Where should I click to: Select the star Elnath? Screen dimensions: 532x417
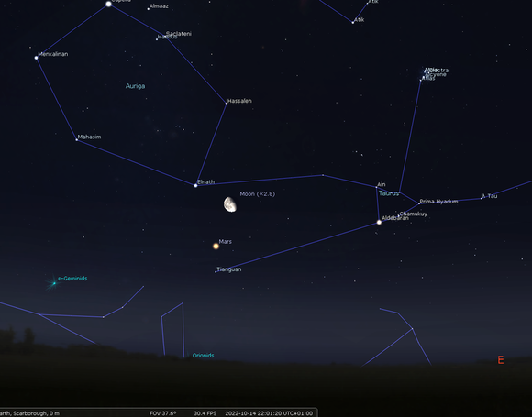click(195, 185)
